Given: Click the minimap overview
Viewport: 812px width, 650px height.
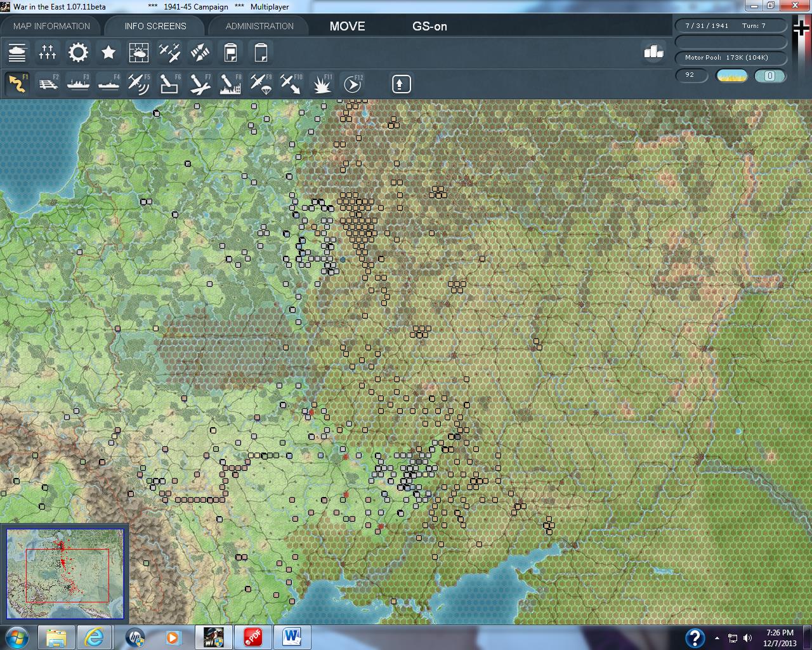Looking at the screenshot, I should tap(65, 574).
